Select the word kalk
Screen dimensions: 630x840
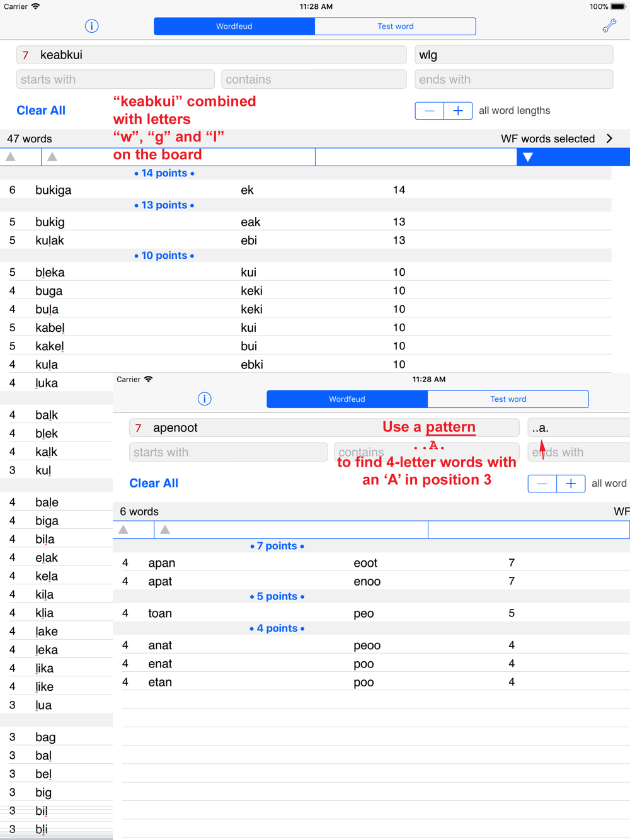47,451
